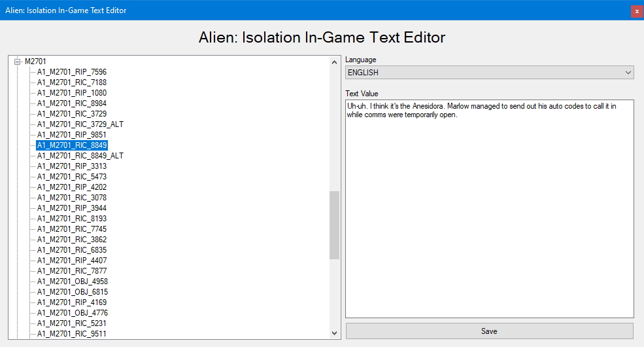Click highlighted A1_M2701_RIC_8849 entry

point(72,145)
